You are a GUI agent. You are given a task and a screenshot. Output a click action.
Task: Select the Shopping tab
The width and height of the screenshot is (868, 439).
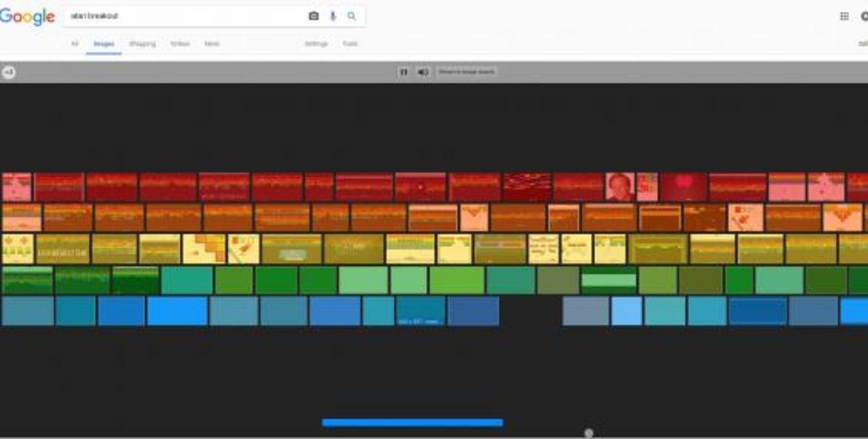[143, 43]
